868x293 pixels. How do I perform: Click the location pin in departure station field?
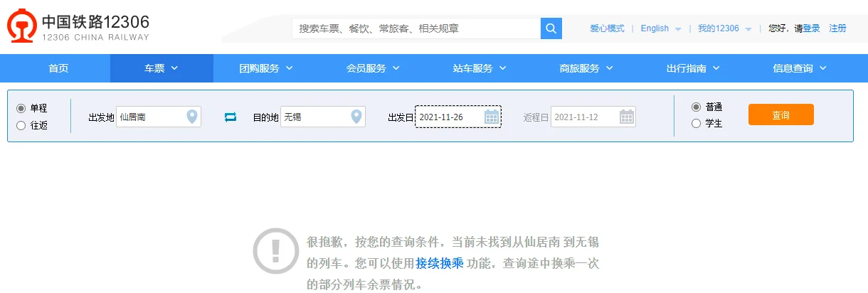[x=191, y=117]
